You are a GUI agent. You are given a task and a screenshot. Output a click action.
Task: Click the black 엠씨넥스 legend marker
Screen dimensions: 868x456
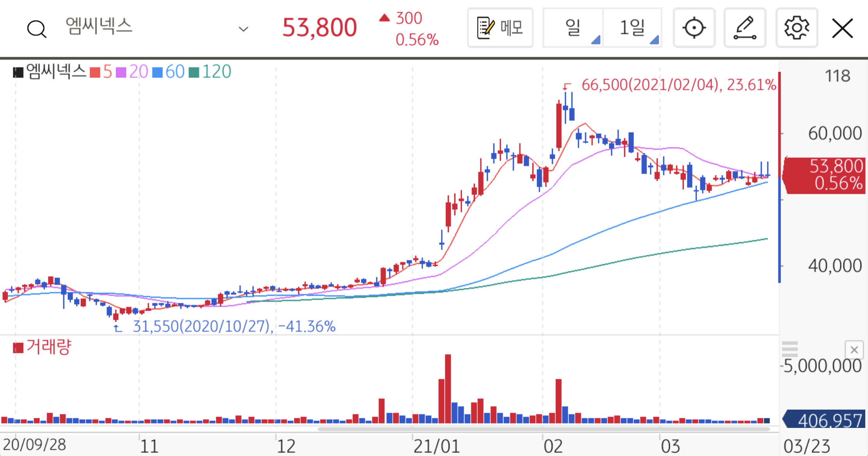pyautogui.click(x=18, y=73)
